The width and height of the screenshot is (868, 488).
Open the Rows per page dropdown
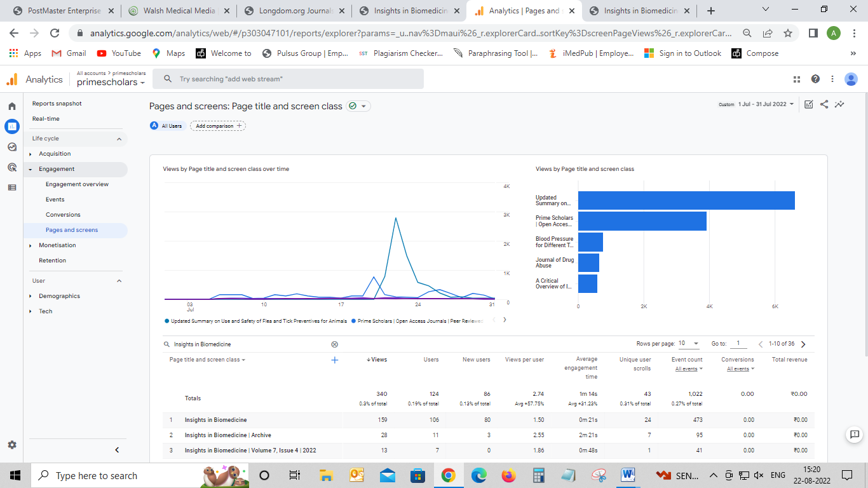click(x=689, y=344)
